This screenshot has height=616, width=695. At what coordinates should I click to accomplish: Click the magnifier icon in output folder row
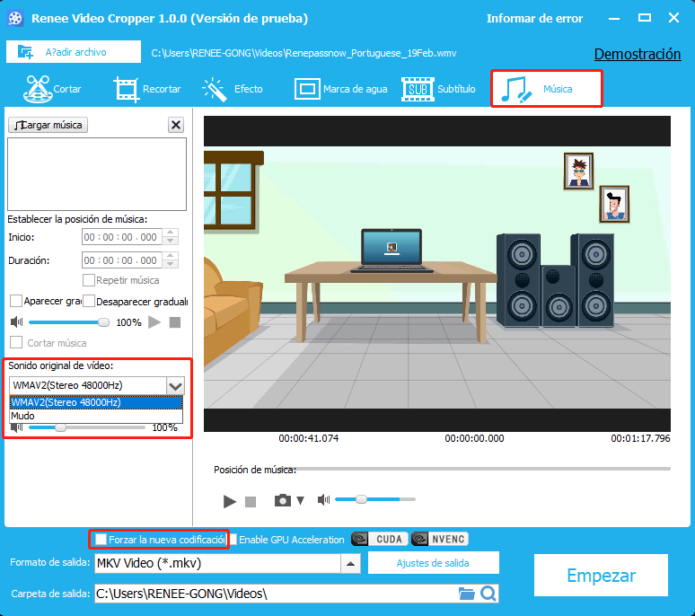[488, 593]
